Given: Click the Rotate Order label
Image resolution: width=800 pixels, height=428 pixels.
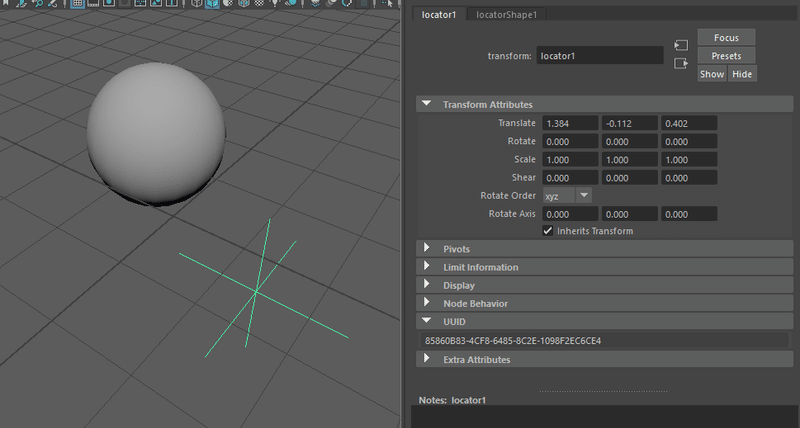Looking at the screenshot, I should tap(508, 195).
